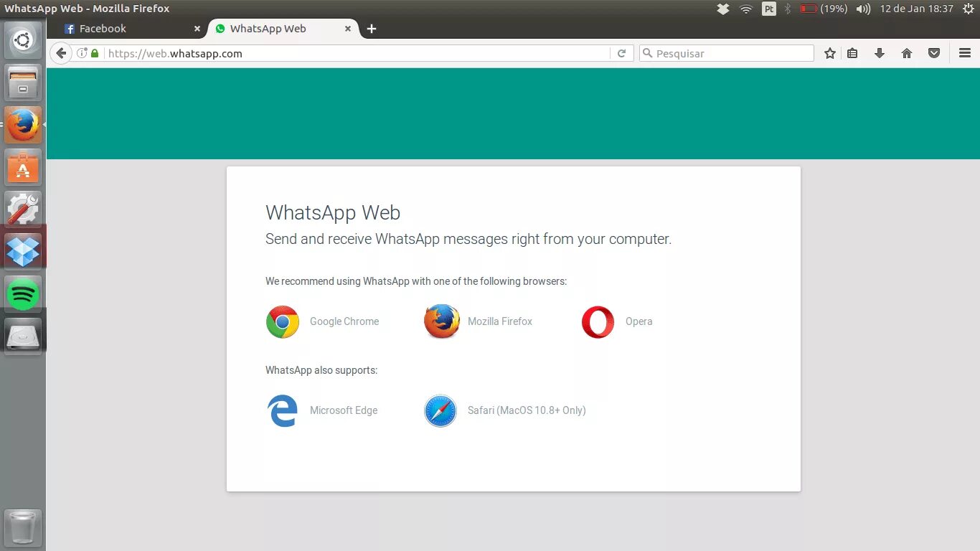Click 'WhatsApp also supports:' text

point(321,370)
